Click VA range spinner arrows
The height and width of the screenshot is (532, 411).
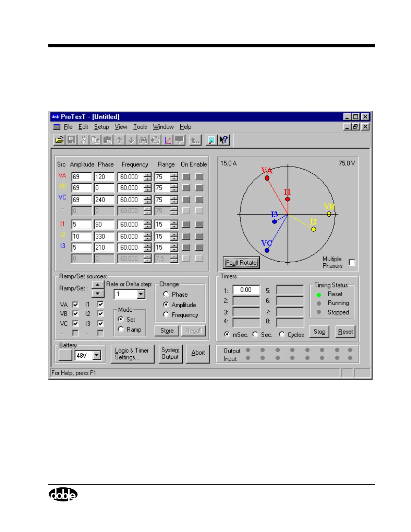click(174, 177)
